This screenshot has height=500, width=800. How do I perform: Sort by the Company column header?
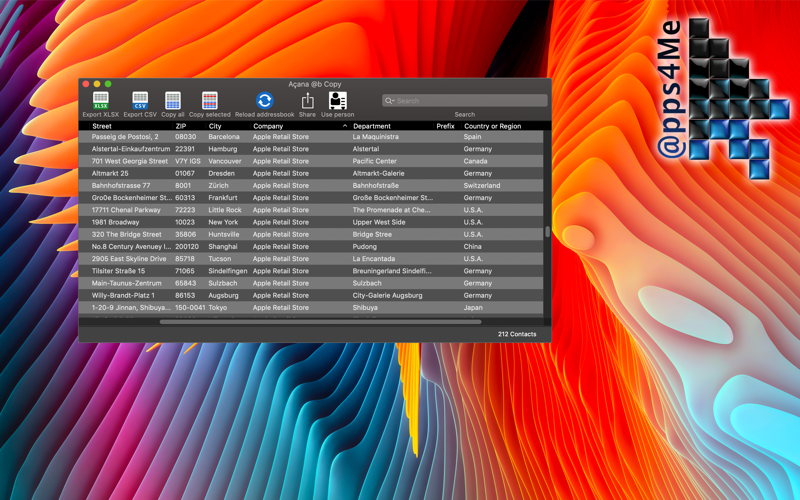(x=268, y=127)
